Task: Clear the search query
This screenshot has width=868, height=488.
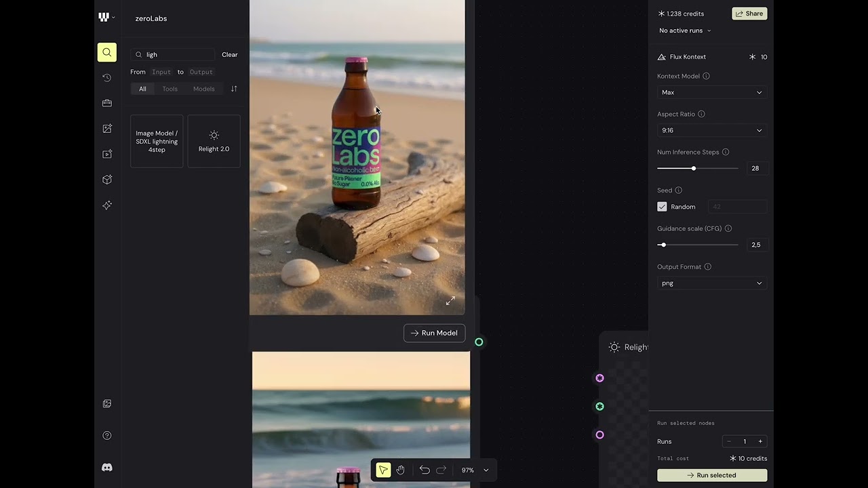Action: (x=230, y=55)
